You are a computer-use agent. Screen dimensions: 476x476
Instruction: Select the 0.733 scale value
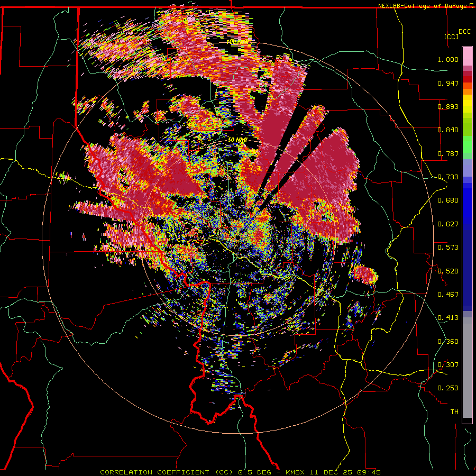pyautogui.click(x=448, y=177)
